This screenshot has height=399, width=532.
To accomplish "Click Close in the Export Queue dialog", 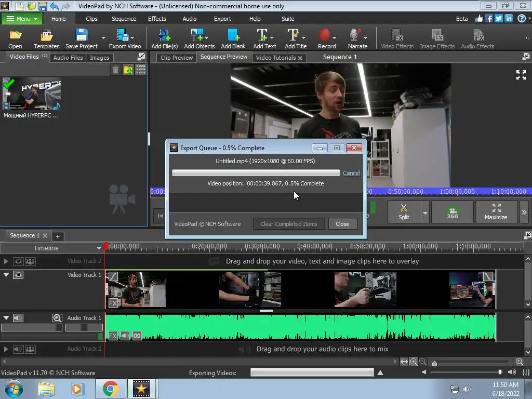I will coord(342,224).
